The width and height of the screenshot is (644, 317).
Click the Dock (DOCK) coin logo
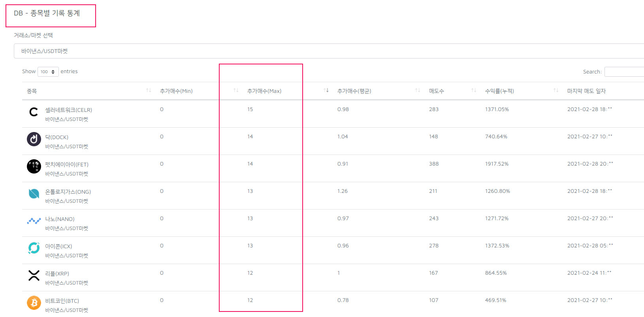click(x=34, y=139)
